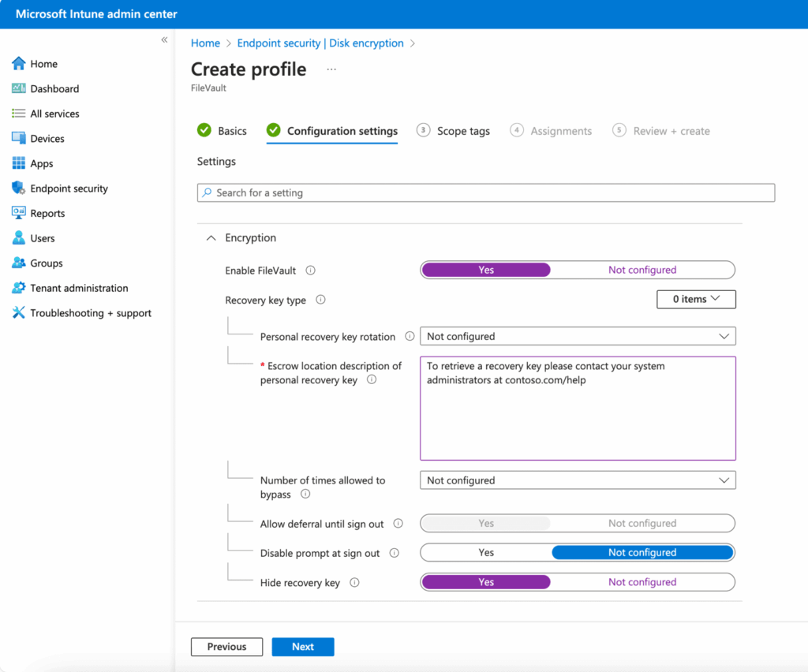
Task: Open Troubleshooting + support wrench icon
Action: click(19, 313)
